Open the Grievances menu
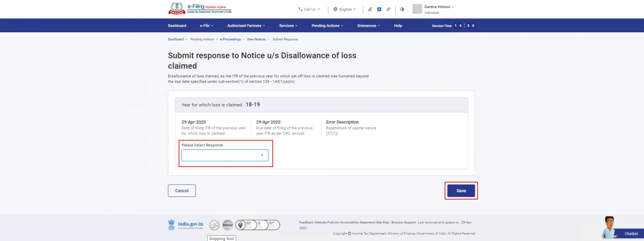 point(369,26)
